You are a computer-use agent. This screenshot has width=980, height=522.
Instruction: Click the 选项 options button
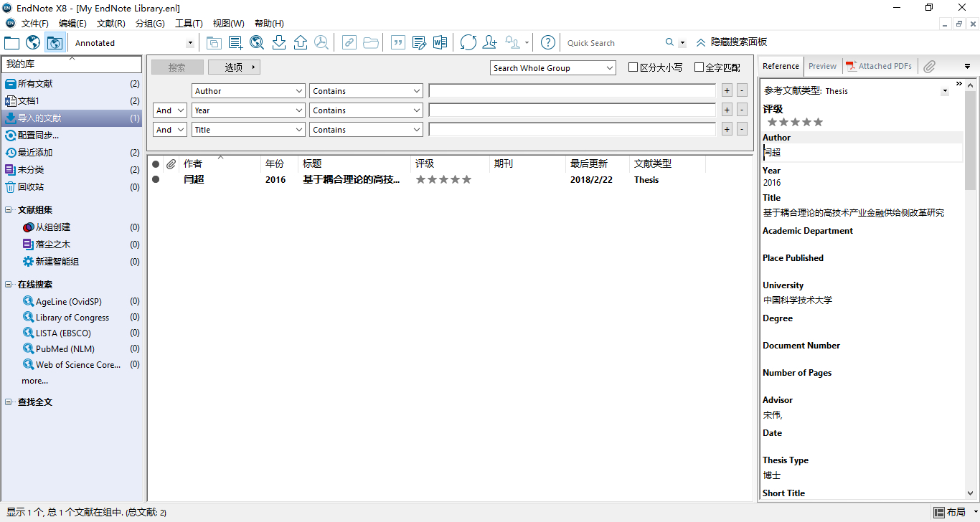pyautogui.click(x=234, y=67)
